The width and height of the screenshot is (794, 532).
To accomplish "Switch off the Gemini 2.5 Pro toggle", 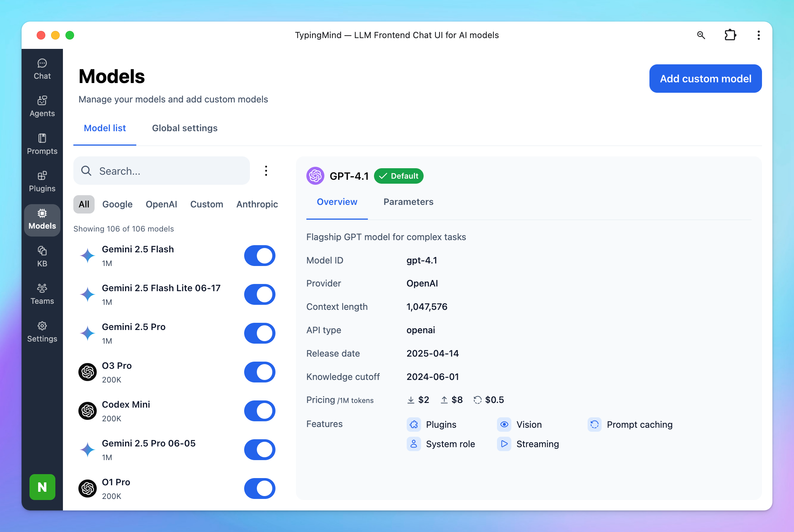I will tap(260, 333).
